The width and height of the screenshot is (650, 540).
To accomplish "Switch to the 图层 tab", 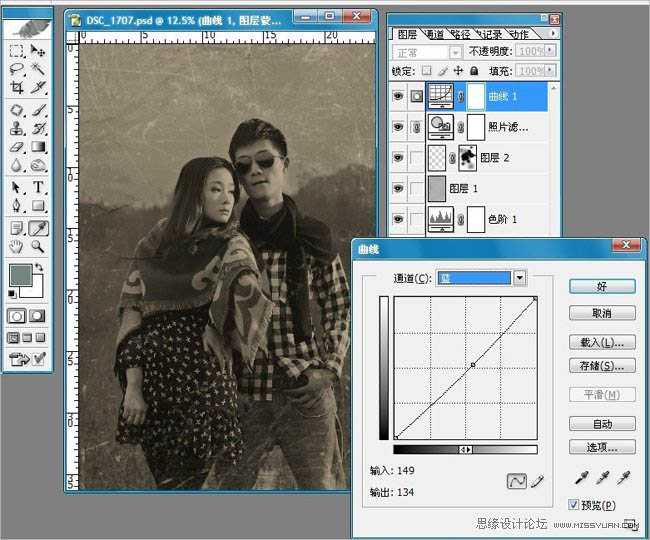I will coord(407,34).
